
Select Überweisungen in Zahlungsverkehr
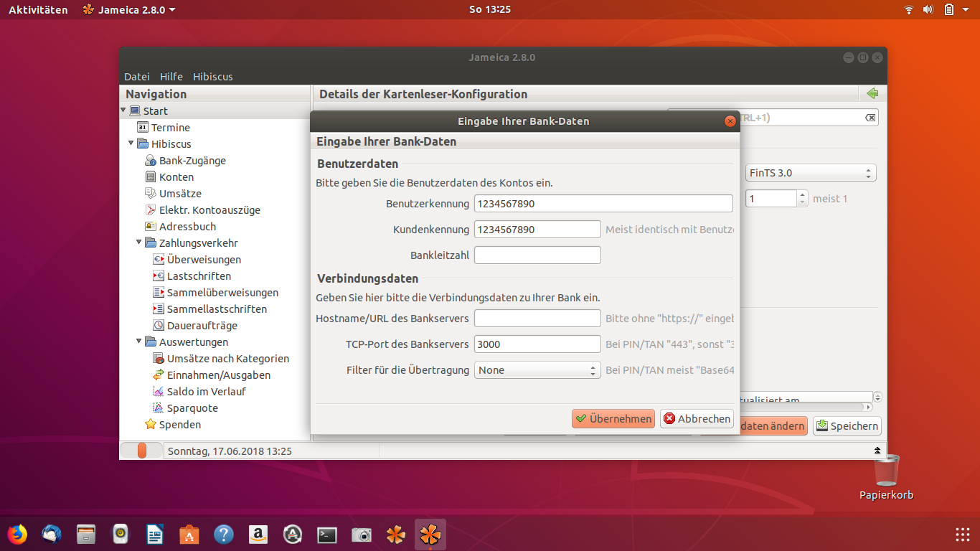pyautogui.click(x=204, y=260)
